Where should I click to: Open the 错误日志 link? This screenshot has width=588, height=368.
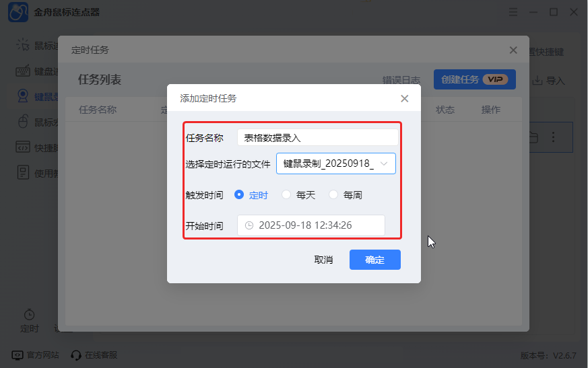401,80
